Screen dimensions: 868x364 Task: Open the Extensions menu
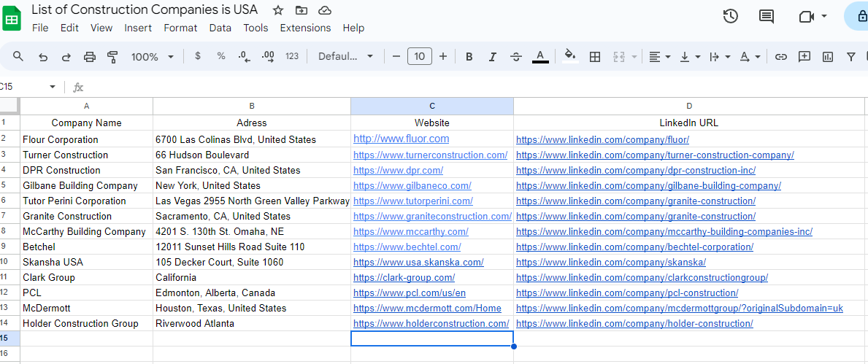tap(305, 28)
